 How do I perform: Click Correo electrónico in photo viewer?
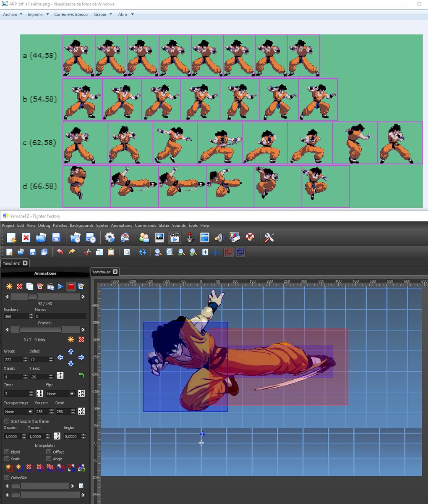point(71,14)
